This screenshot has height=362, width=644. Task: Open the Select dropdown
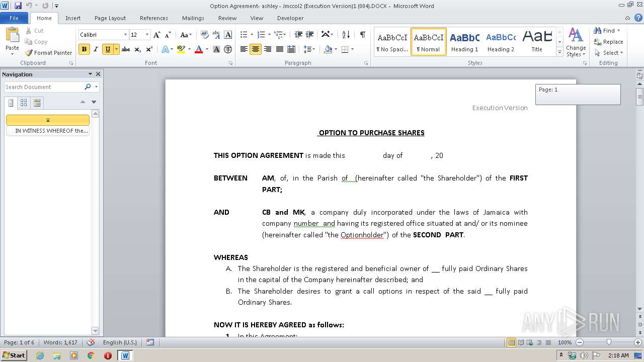tap(608, 53)
